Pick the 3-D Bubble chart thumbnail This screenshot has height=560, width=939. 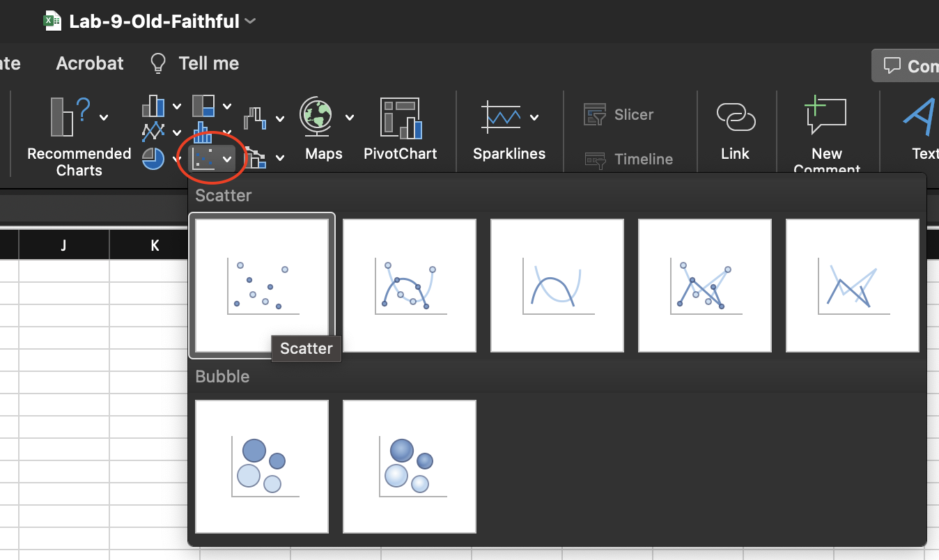[410, 466]
